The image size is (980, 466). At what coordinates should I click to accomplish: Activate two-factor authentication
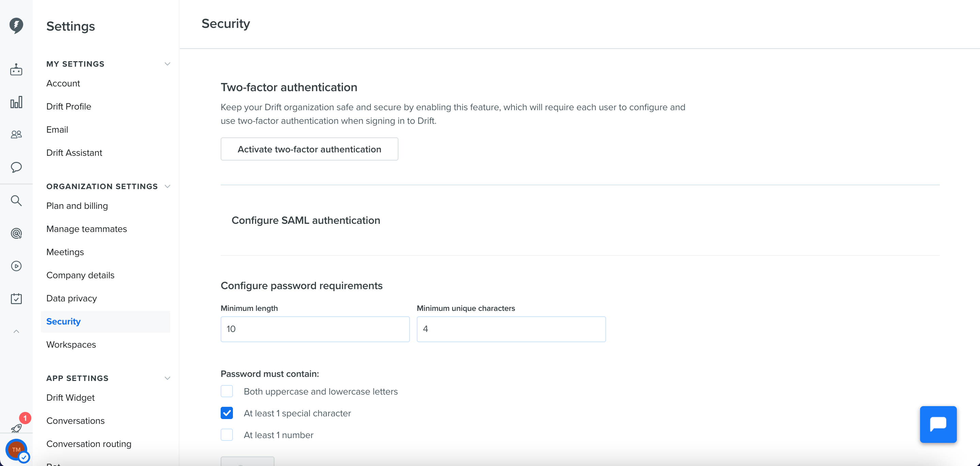point(309,149)
